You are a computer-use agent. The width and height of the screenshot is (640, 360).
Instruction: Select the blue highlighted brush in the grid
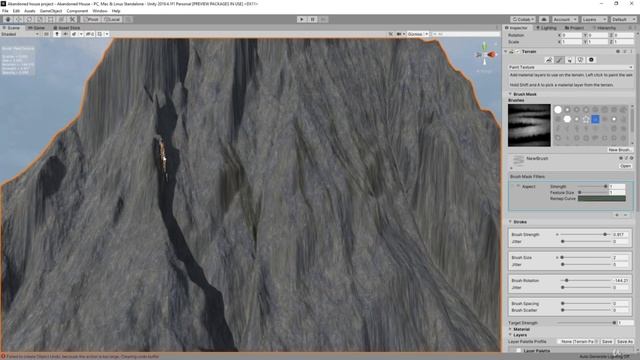point(595,119)
